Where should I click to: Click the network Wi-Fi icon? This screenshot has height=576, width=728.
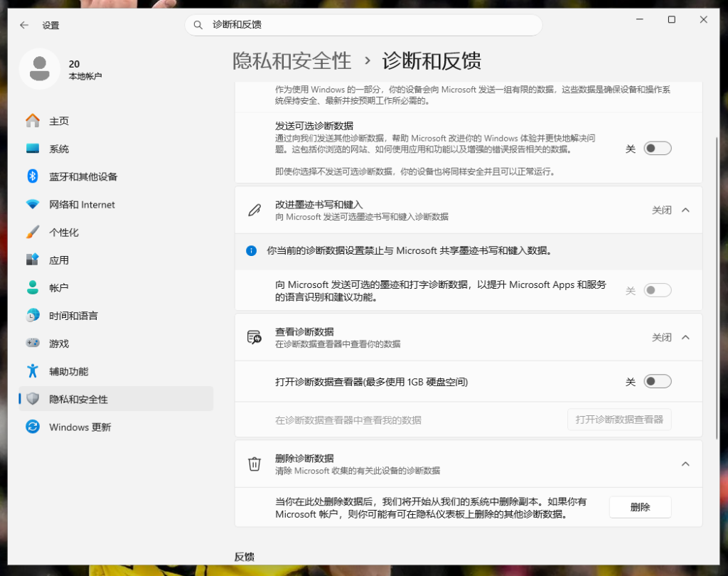(33, 204)
